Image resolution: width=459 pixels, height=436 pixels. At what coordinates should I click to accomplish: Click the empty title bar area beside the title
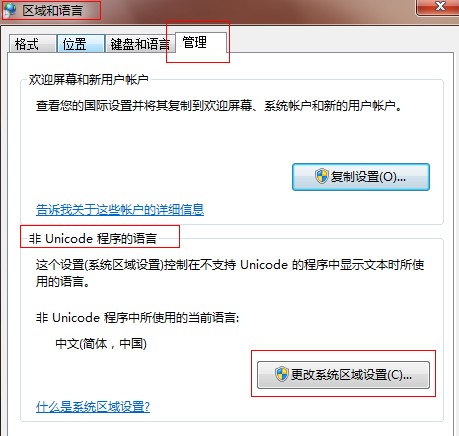[257, 10]
